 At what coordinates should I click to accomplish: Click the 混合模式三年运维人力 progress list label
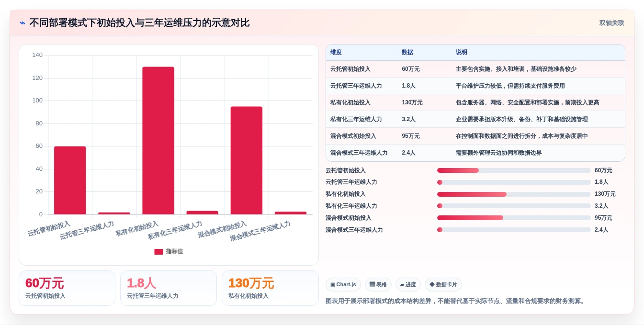click(x=354, y=230)
